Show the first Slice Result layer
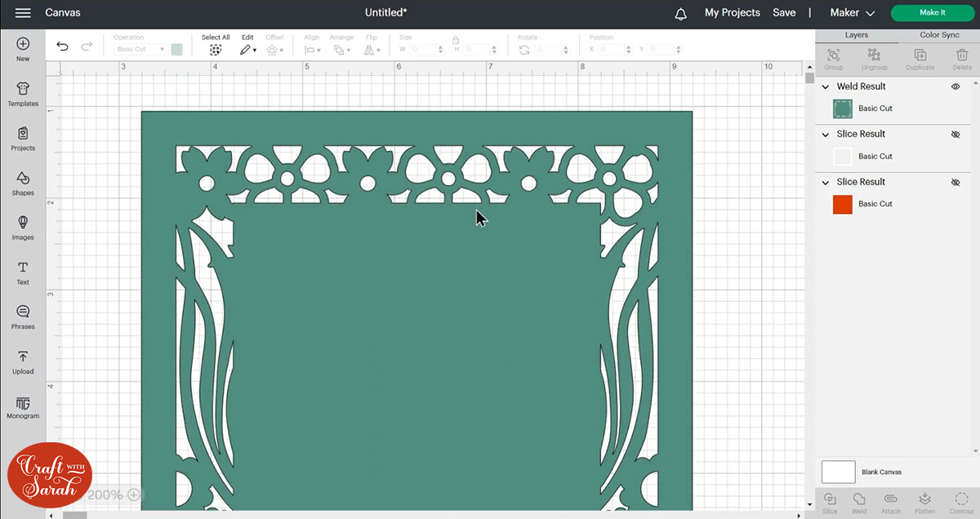980x519 pixels. pyautogui.click(x=955, y=135)
